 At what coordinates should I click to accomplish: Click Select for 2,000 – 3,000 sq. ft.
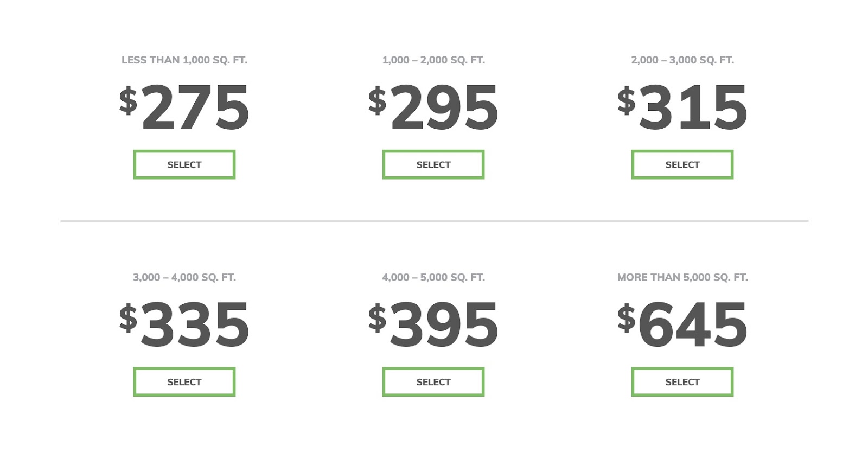pyautogui.click(x=682, y=164)
